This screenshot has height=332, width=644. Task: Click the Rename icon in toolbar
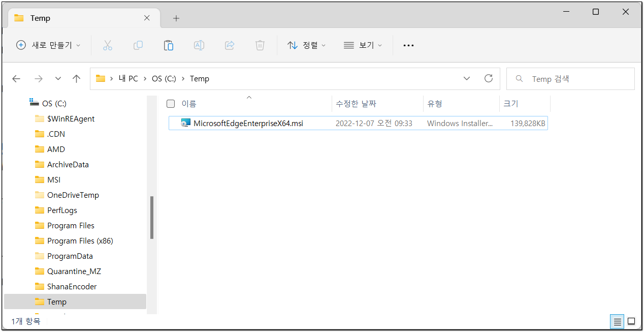[x=199, y=45]
